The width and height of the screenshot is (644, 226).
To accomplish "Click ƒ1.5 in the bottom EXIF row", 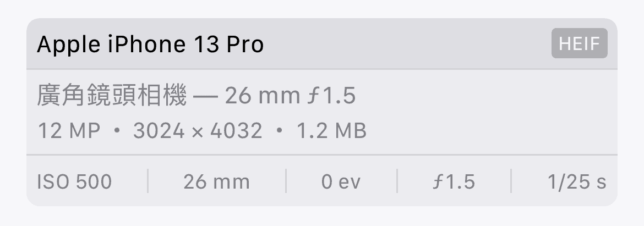I will [454, 181].
